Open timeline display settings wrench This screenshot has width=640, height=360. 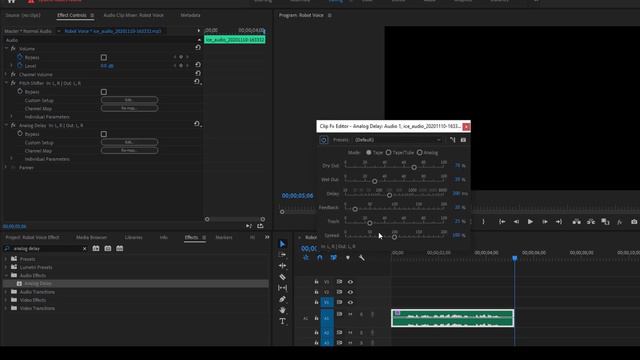[x=361, y=258]
